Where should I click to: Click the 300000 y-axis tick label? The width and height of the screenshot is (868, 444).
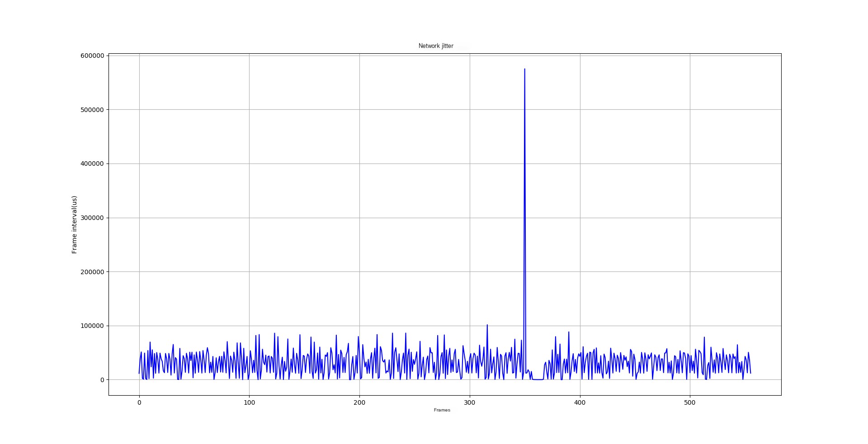click(93, 218)
